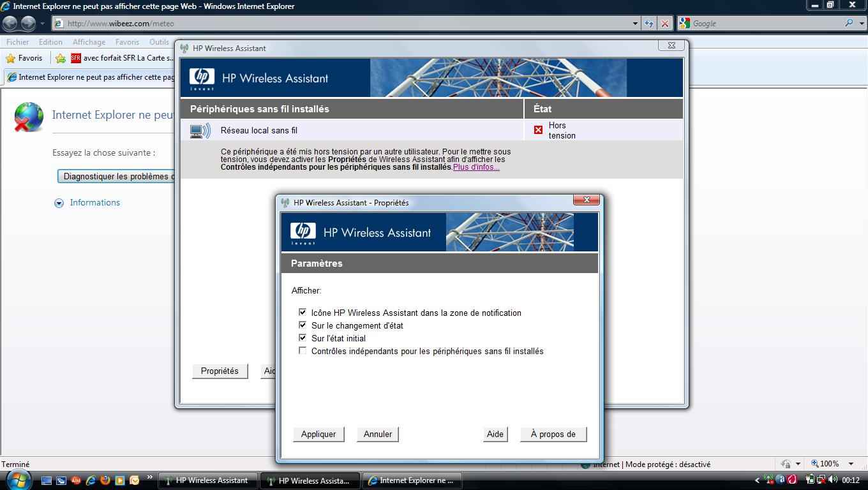This screenshot has height=490, width=868.
Task: Expand the Informations section arrow
Action: tap(59, 203)
